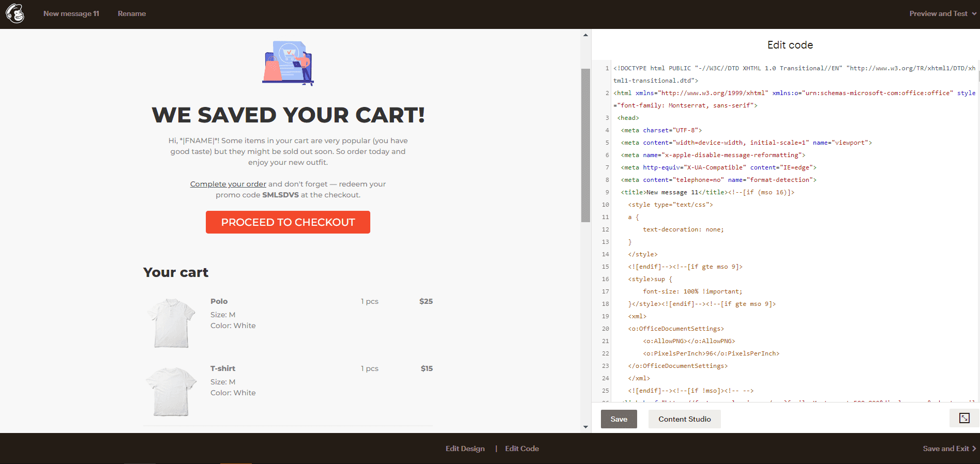
Task: Select the T-shirt product thumbnail
Action: click(171, 391)
